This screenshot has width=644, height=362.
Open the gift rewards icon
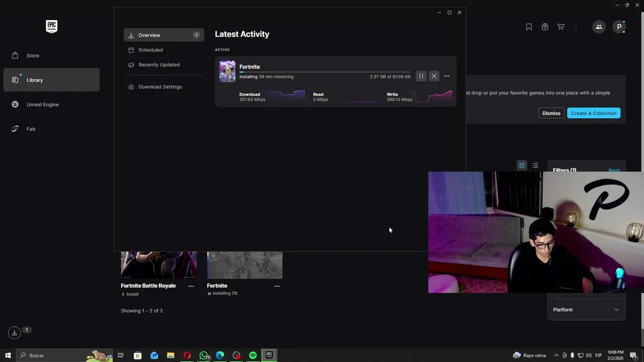point(545,27)
